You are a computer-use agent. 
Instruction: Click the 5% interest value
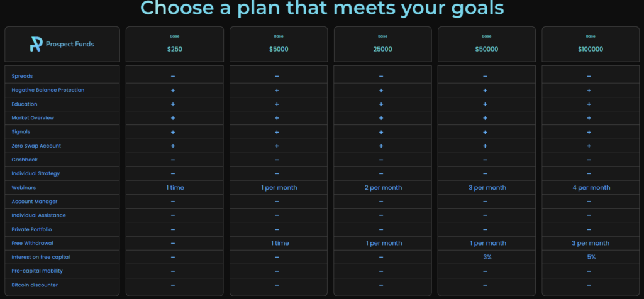[x=591, y=257]
